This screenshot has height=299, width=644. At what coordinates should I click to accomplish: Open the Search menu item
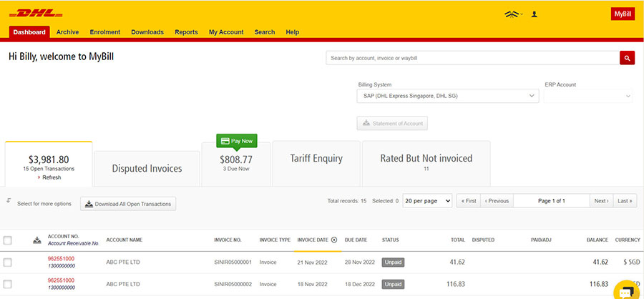pos(265,32)
